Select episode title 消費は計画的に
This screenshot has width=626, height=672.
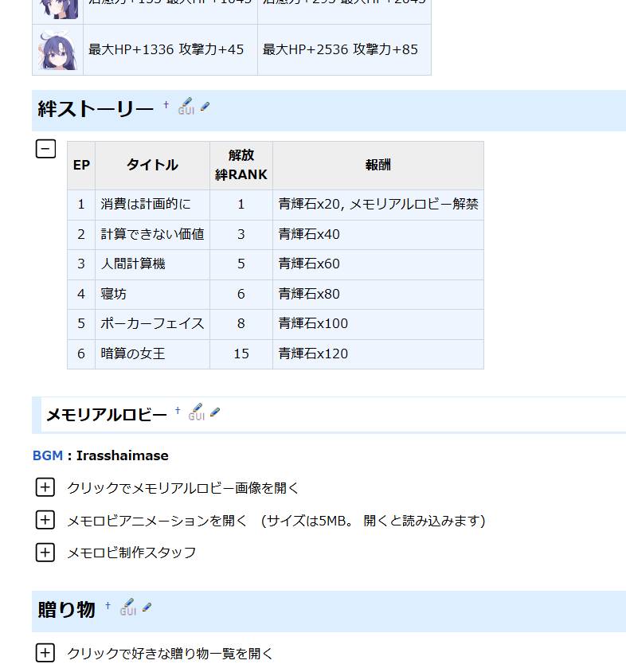point(146,204)
